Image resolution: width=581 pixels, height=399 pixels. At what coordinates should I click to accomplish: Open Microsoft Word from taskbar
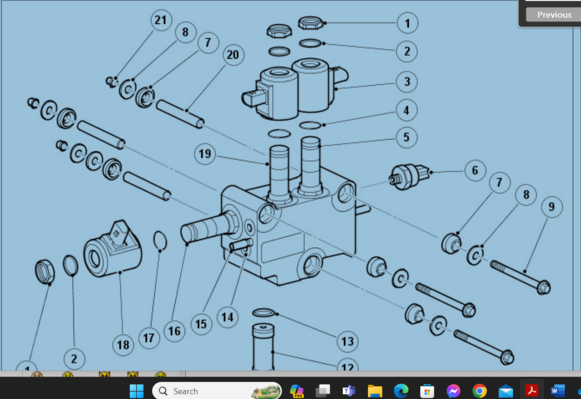click(x=558, y=391)
